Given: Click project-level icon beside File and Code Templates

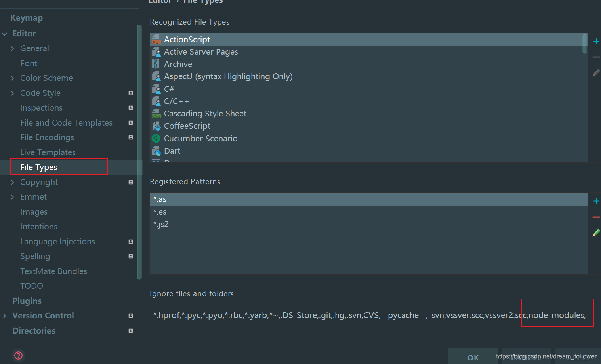Looking at the screenshot, I should tap(131, 123).
